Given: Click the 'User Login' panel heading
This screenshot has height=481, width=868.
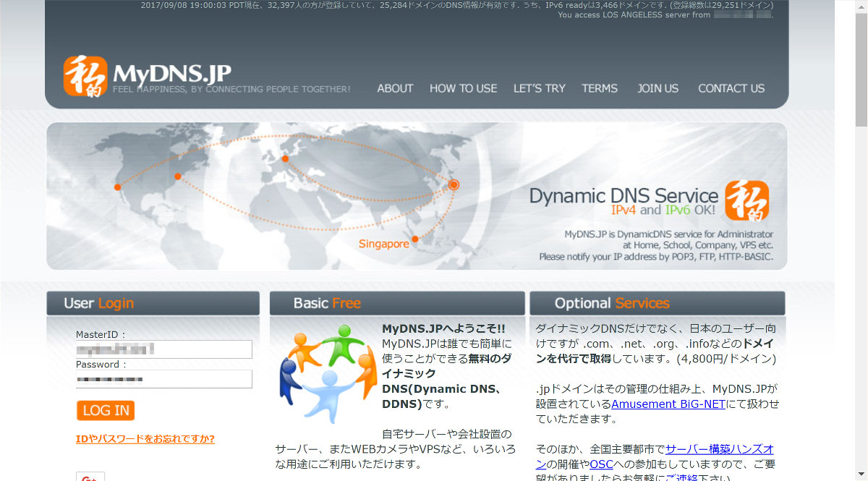Looking at the screenshot, I should (x=98, y=304).
